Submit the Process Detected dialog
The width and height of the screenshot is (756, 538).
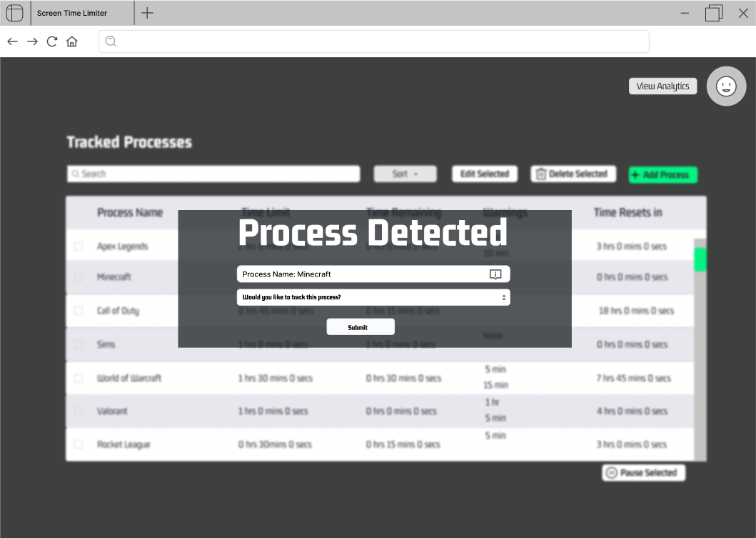coord(361,327)
